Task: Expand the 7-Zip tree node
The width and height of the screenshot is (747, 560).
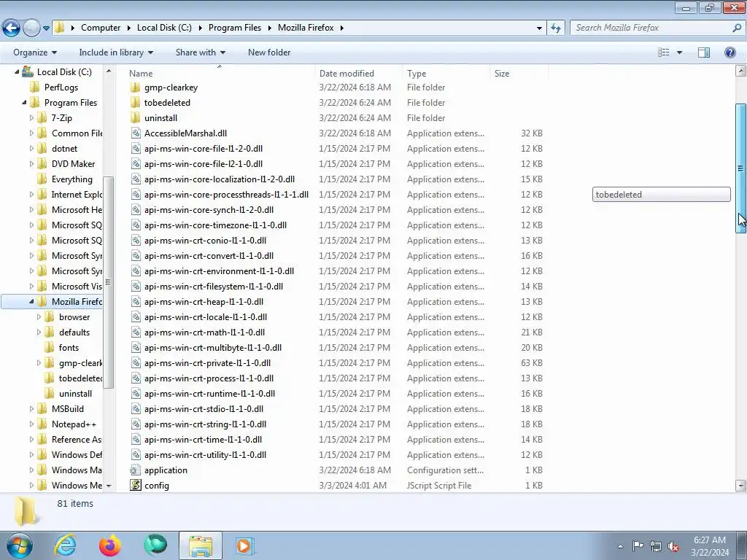Action: (x=31, y=117)
